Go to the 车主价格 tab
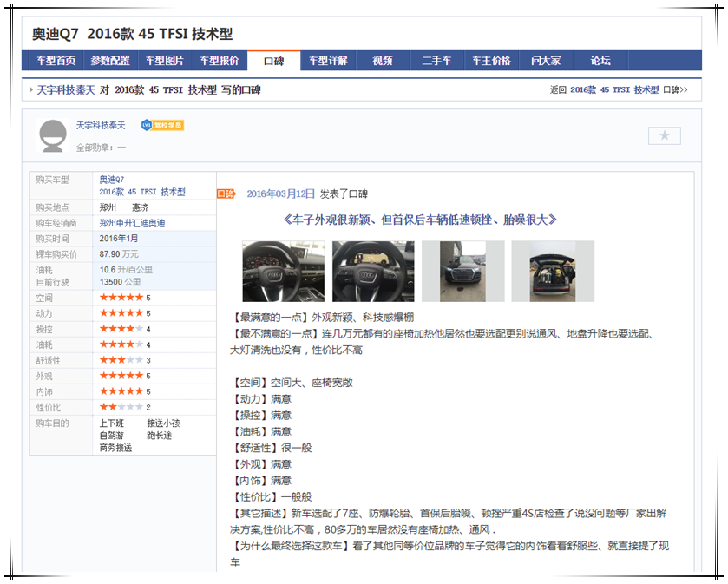This screenshot has width=728, height=584. click(x=491, y=61)
